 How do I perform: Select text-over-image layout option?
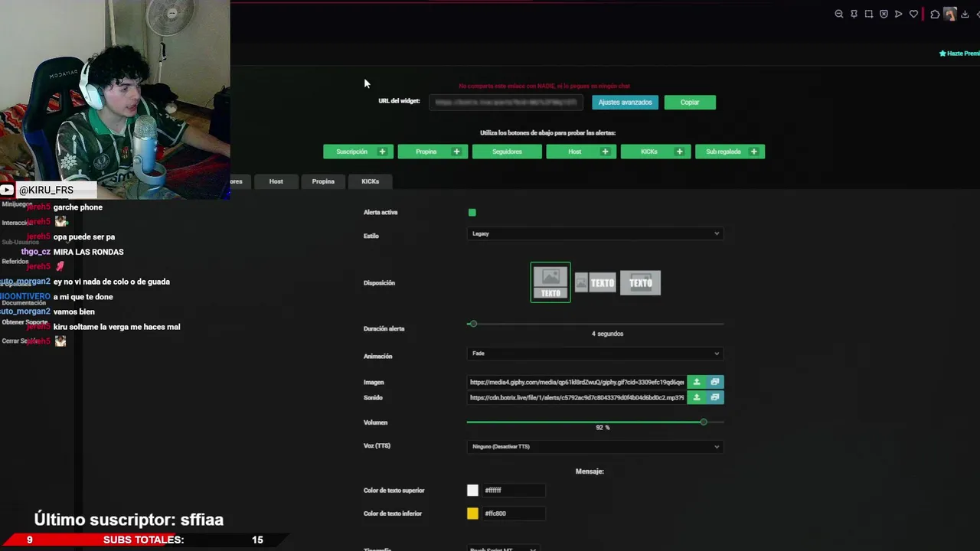coord(640,283)
